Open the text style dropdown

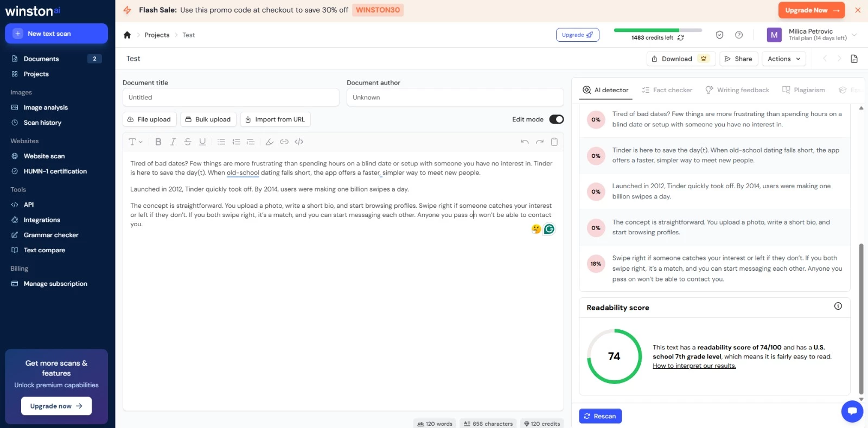(135, 142)
